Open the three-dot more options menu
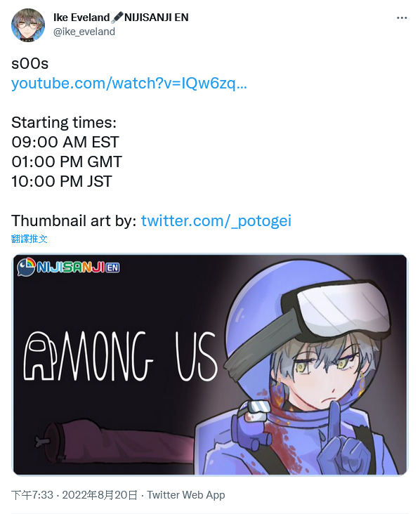420x514 pixels. 402,18
